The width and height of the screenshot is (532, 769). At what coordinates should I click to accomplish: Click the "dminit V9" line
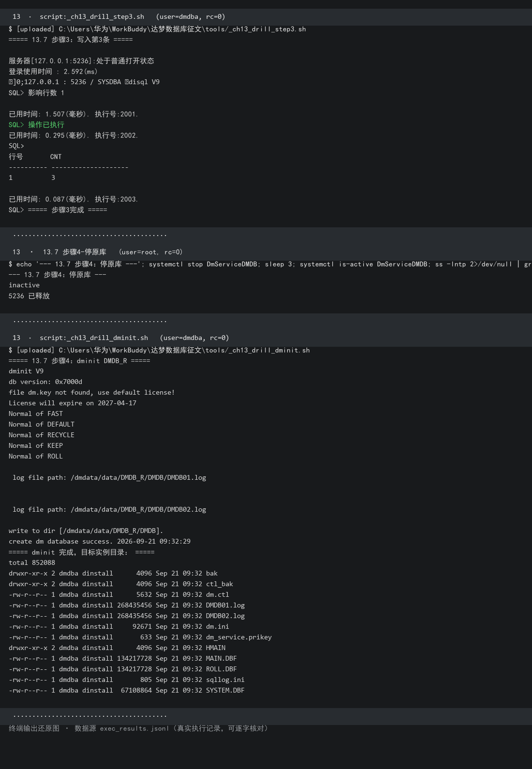(x=26, y=371)
